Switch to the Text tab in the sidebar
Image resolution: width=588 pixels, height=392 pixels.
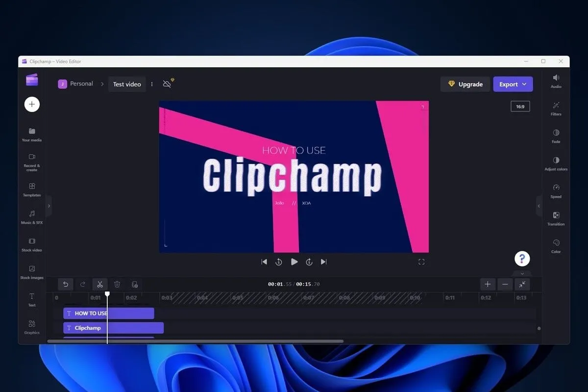click(x=31, y=299)
